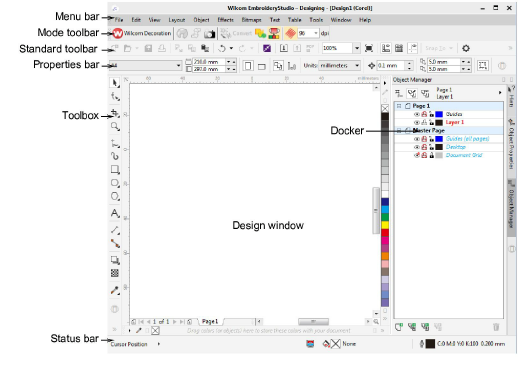This screenshot has height=368, width=518.
Task: Click the trash Delete icon in Object Manager
Action: point(496,327)
